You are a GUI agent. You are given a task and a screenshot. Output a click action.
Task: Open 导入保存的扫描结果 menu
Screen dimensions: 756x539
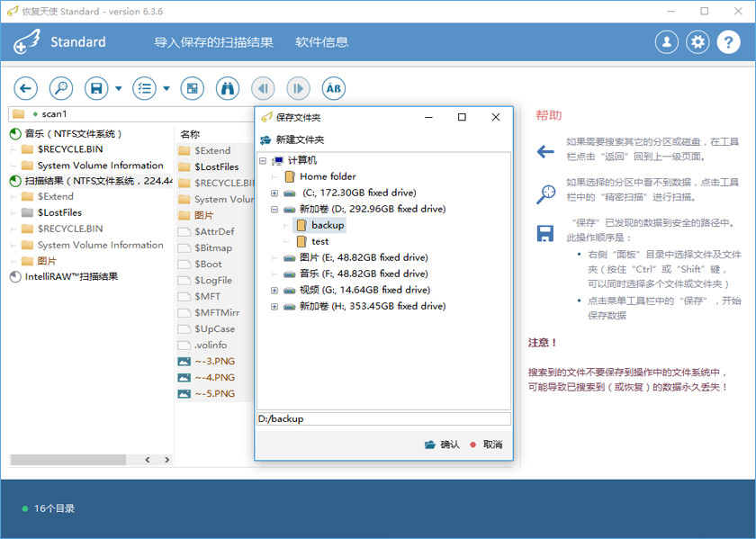click(x=213, y=42)
